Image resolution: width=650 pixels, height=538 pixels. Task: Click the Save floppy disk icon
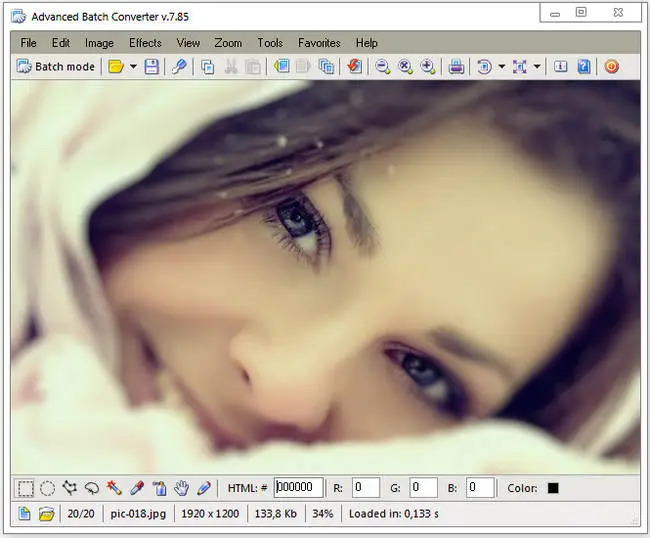click(x=151, y=67)
